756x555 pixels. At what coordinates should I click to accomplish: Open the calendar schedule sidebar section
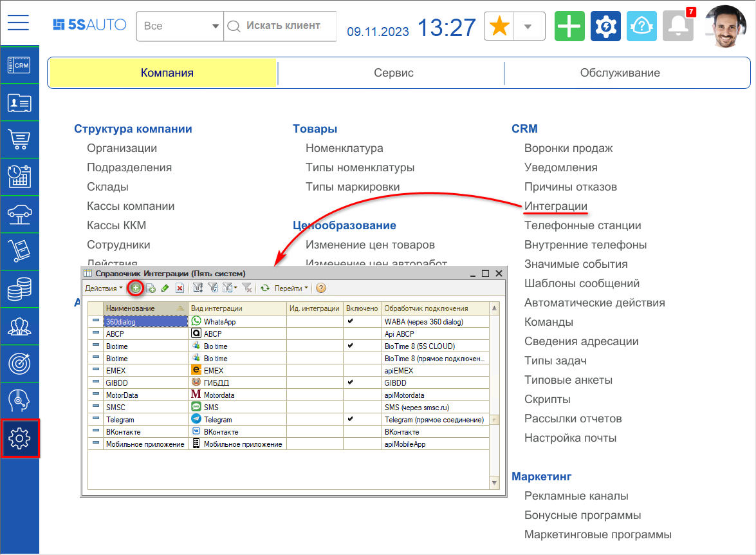(x=19, y=177)
